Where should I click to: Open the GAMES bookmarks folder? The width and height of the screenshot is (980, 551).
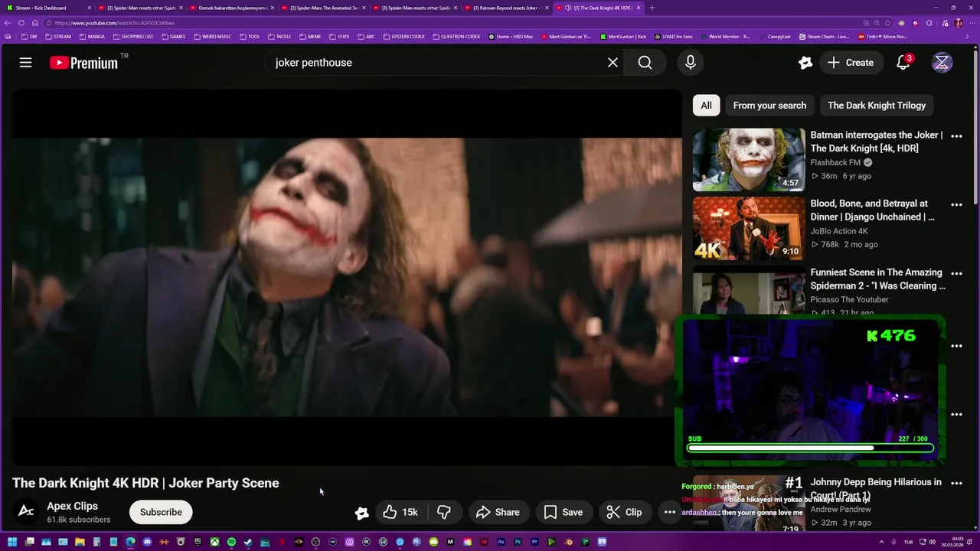pos(174,37)
